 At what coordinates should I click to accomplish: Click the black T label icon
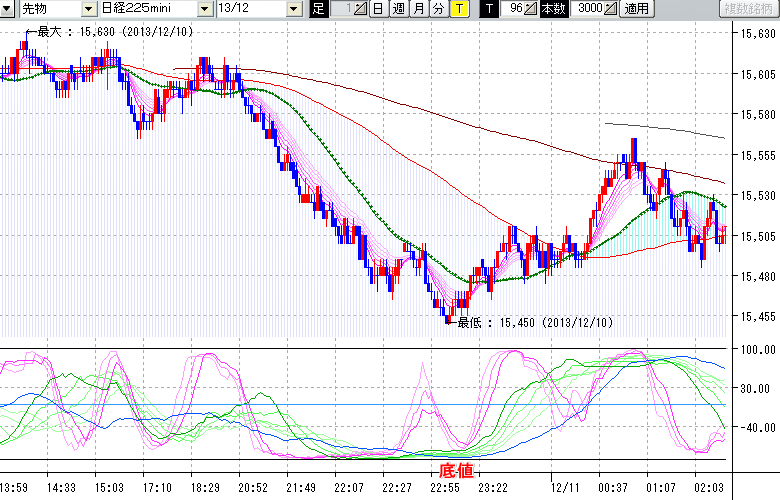point(489,9)
